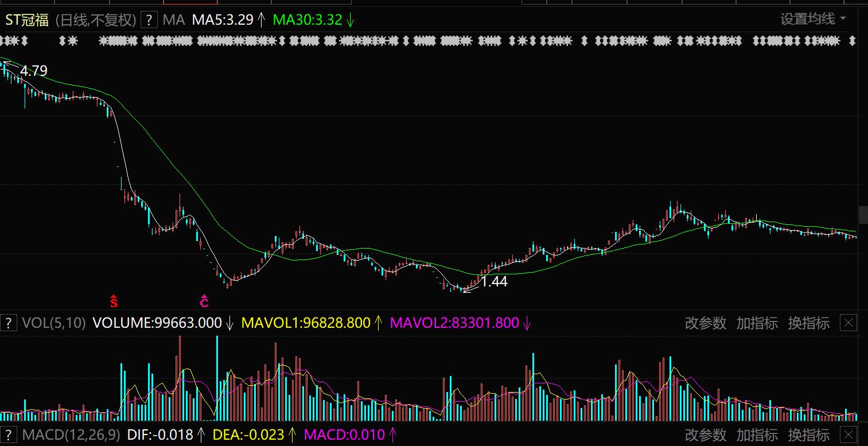Click the magenta C marker under the chart
Screen dimensions: 868x446
[x=204, y=300]
